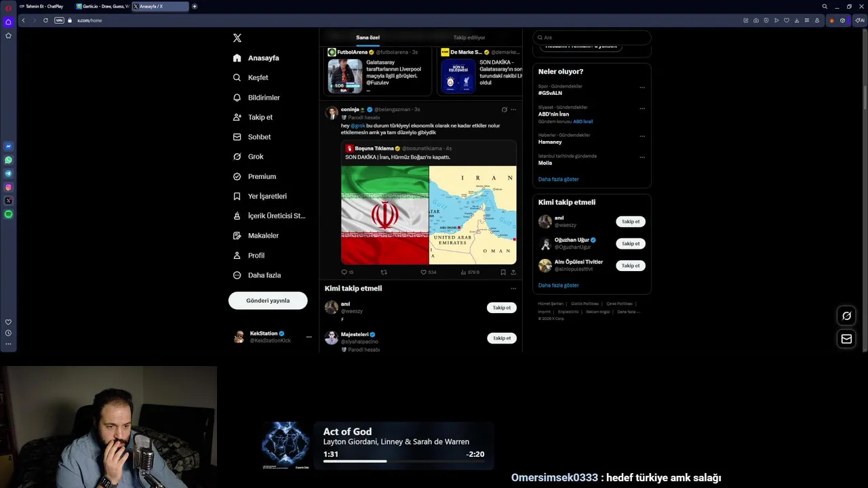Open more options for #GSvALN trend
The image size is (868, 488).
tap(642, 87)
